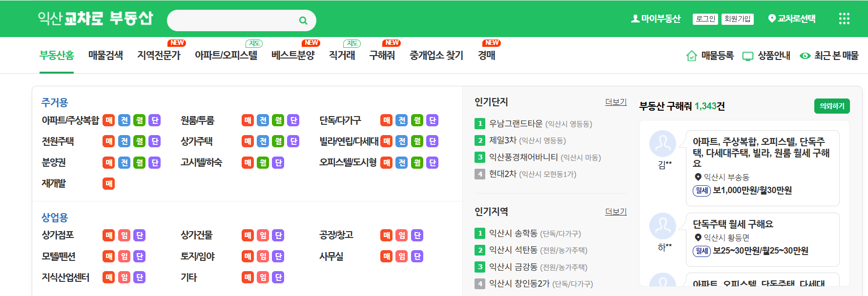The height and width of the screenshot is (296, 868).
Task: Click the 회원가입 button
Action: (738, 19)
